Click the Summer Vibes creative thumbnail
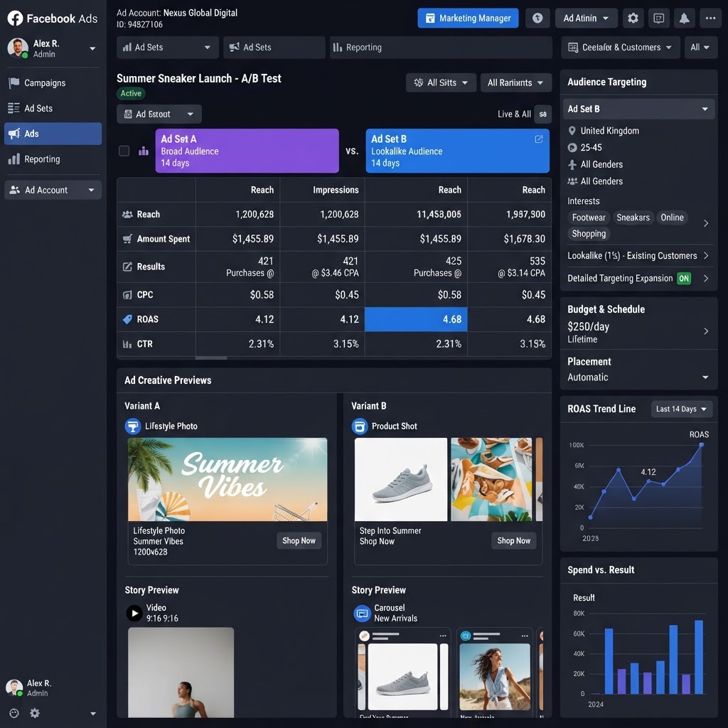 [x=227, y=479]
